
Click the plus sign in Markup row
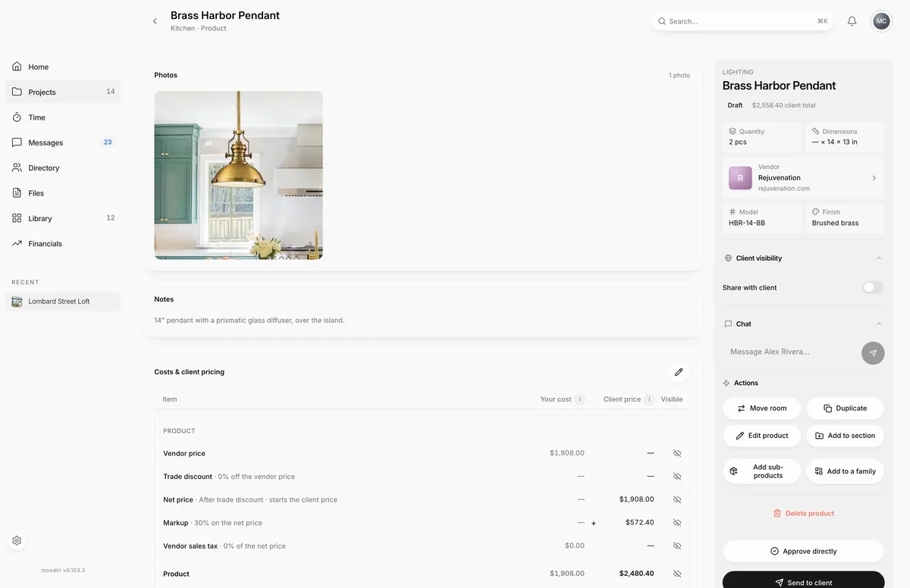pyautogui.click(x=594, y=523)
